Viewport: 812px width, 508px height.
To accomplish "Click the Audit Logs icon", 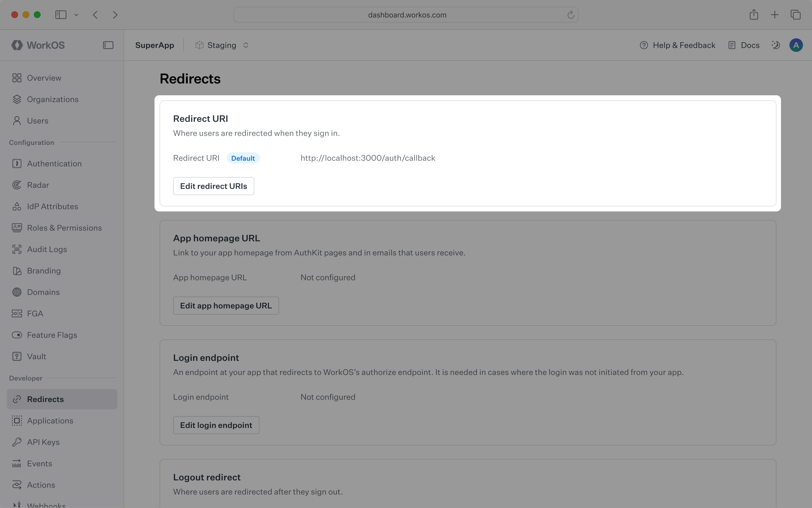I will click(17, 249).
